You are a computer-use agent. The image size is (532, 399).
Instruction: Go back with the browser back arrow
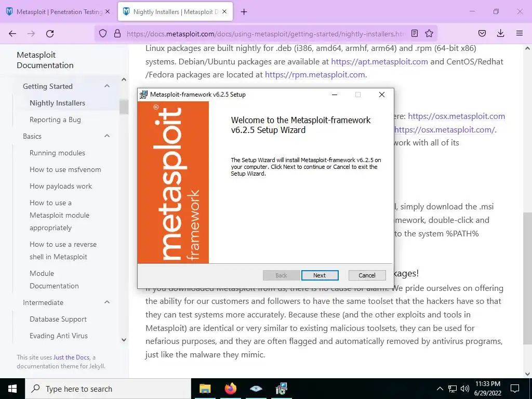pos(12,34)
